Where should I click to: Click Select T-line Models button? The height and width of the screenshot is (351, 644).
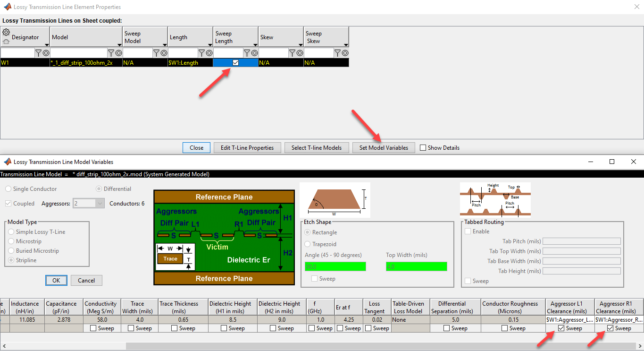[317, 147]
